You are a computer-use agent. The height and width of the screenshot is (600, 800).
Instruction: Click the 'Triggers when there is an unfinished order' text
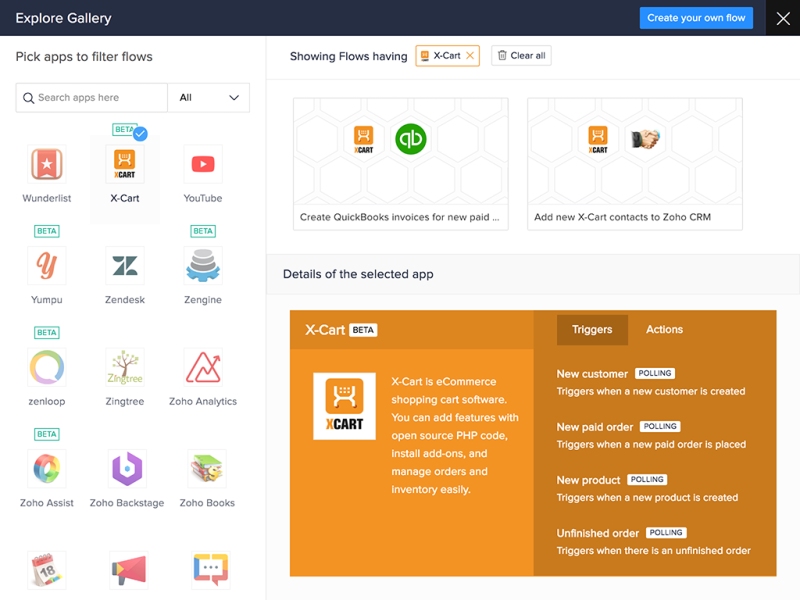[654, 551]
